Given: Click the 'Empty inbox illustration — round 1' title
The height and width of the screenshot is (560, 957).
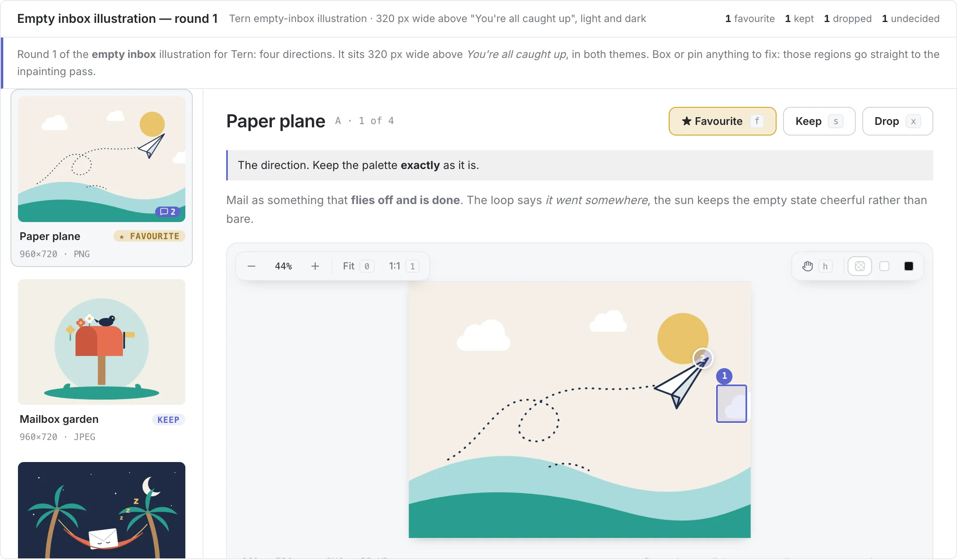Looking at the screenshot, I should [117, 19].
